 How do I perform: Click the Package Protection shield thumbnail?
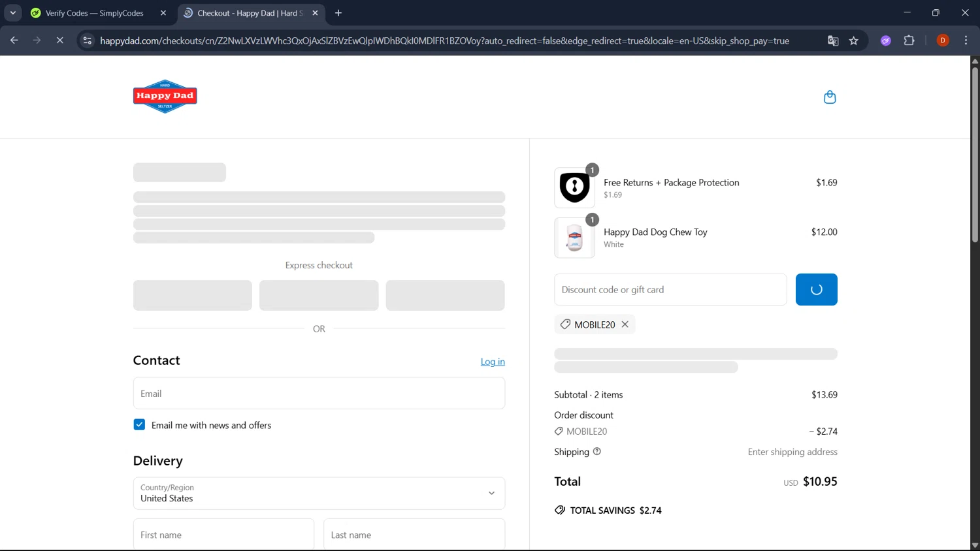574,188
